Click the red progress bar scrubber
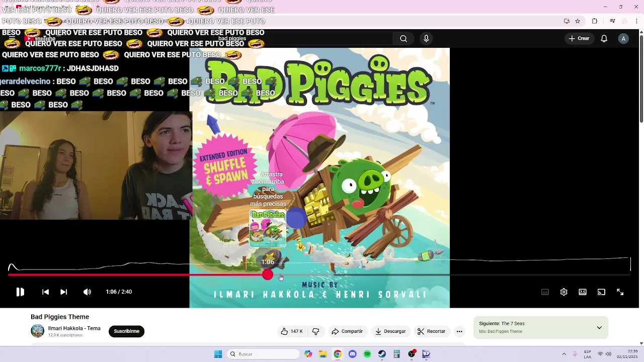 point(268,275)
